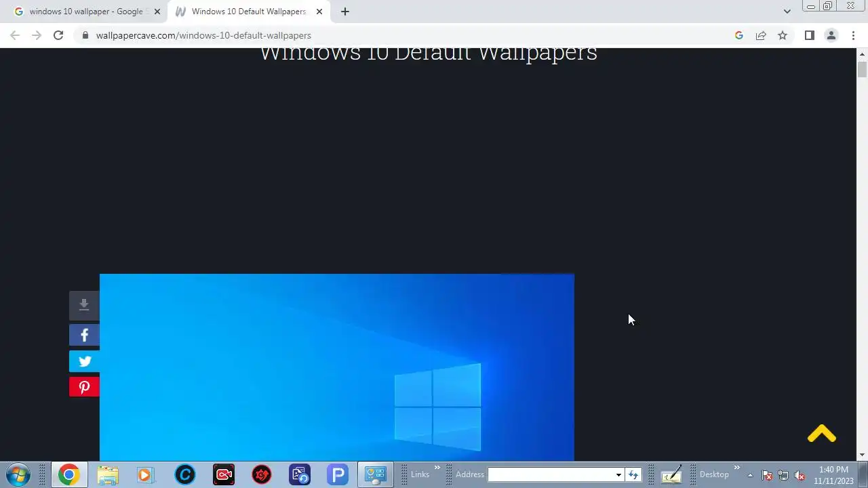868x488 pixels.
Task: Click the 'Windows 10 Default Wallpapers' page heading
Action: point(429,54)
